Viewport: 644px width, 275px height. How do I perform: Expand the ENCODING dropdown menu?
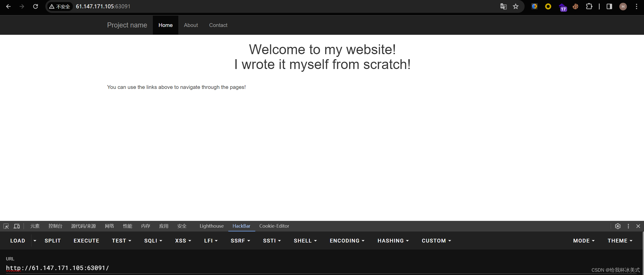[x=347, y=240]
